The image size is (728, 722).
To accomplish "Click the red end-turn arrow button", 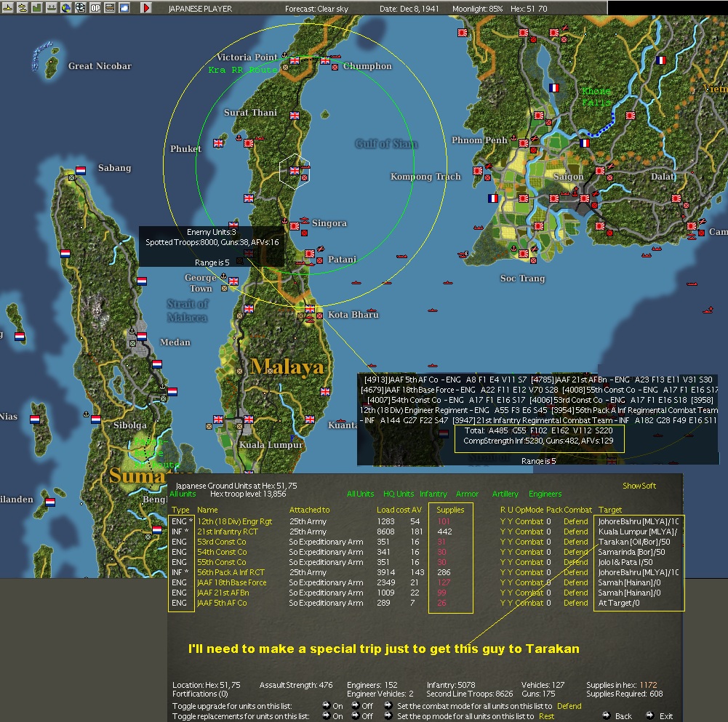I will [146, 7].
